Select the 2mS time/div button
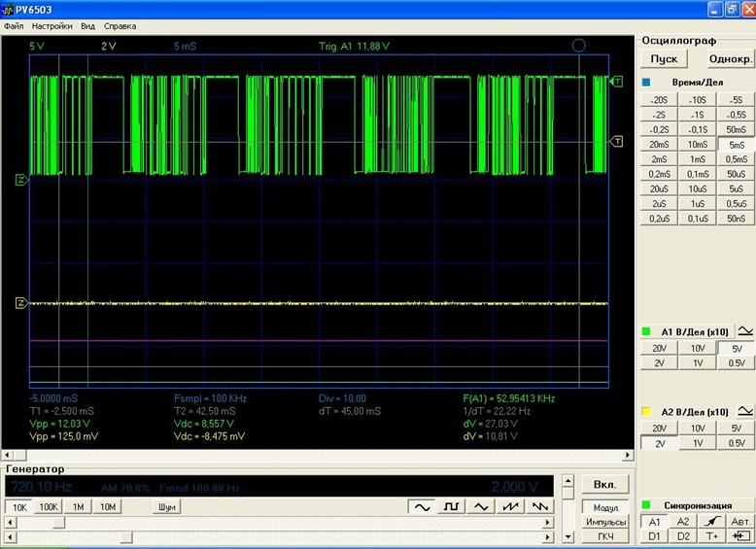 point(659,159)
